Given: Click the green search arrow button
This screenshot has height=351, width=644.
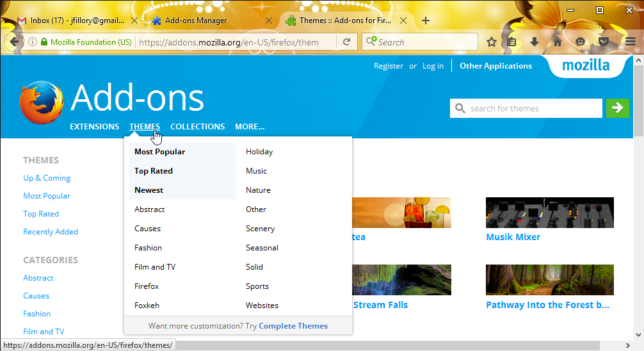Looking at the screenshot, I should pyautogui.click(x=617, y=108).
